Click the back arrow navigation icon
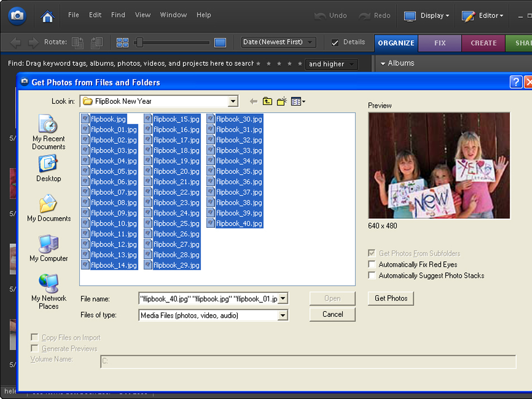 tap(16, 42)
